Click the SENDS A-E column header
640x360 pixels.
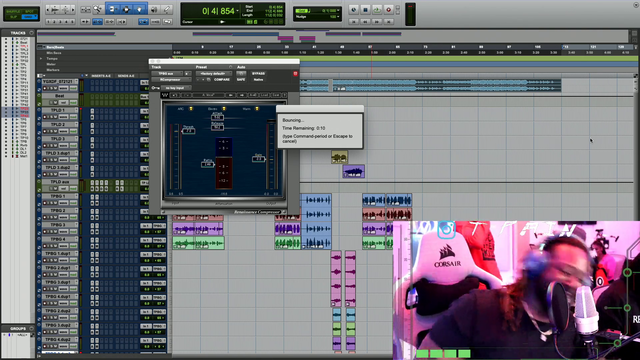point(126,76)
